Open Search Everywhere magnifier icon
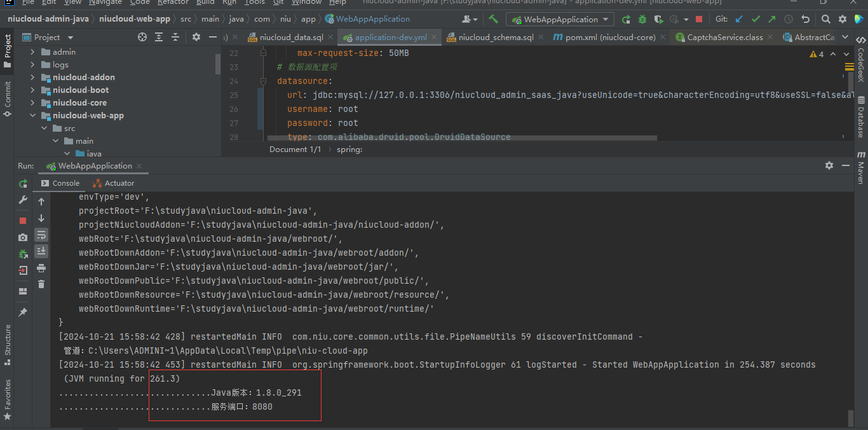 pyautogui.click(x=825, y=19)
